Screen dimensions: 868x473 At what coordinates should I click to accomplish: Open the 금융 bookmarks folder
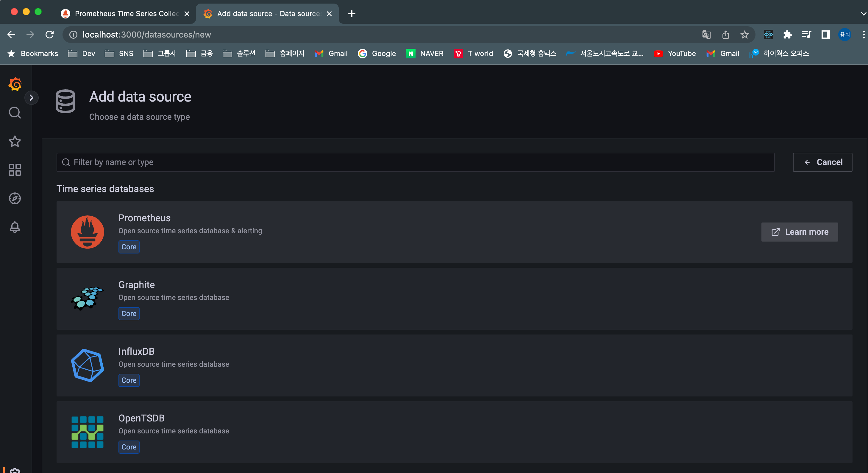pyautogui.click(x=200, y=54)
